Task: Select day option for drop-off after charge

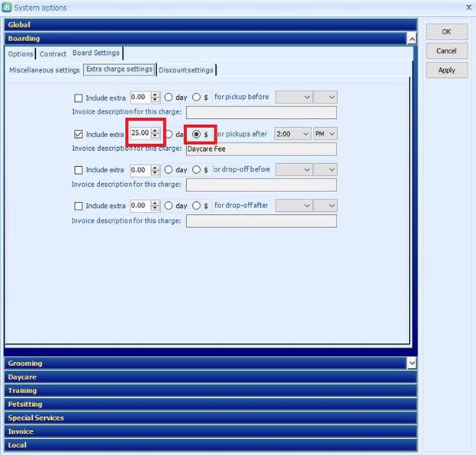Action: point(169,206)
